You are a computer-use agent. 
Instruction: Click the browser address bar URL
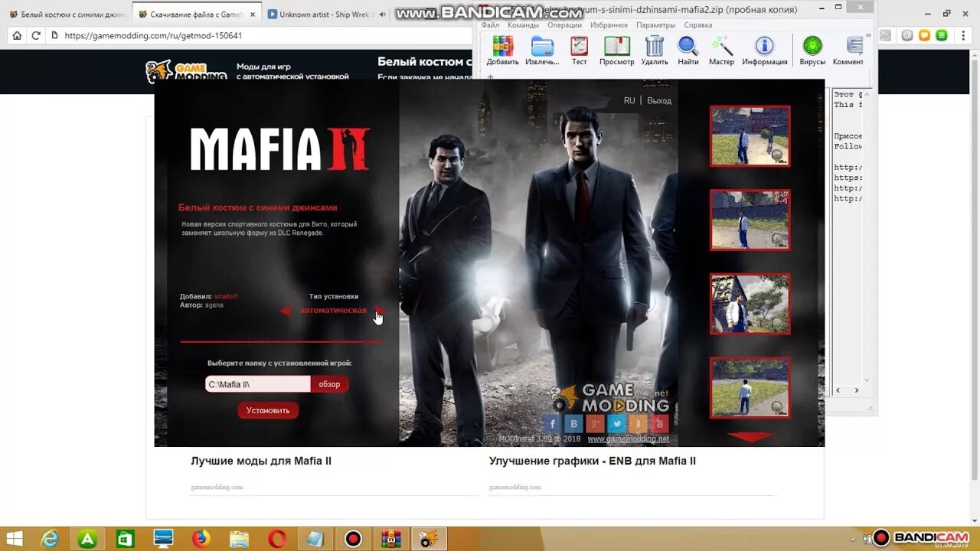[x=153, y=35]
